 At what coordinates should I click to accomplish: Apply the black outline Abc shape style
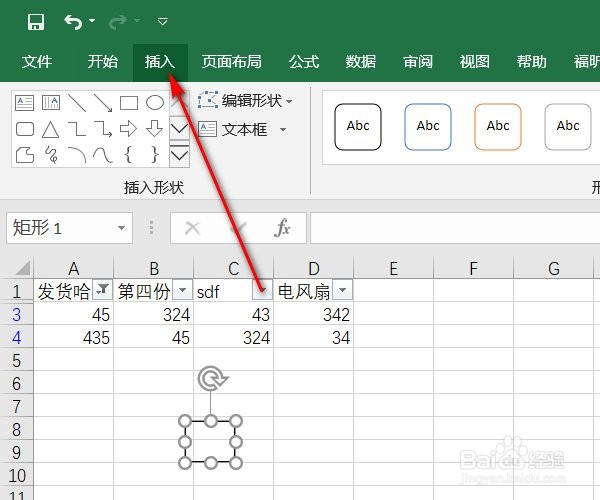point(358,127)
